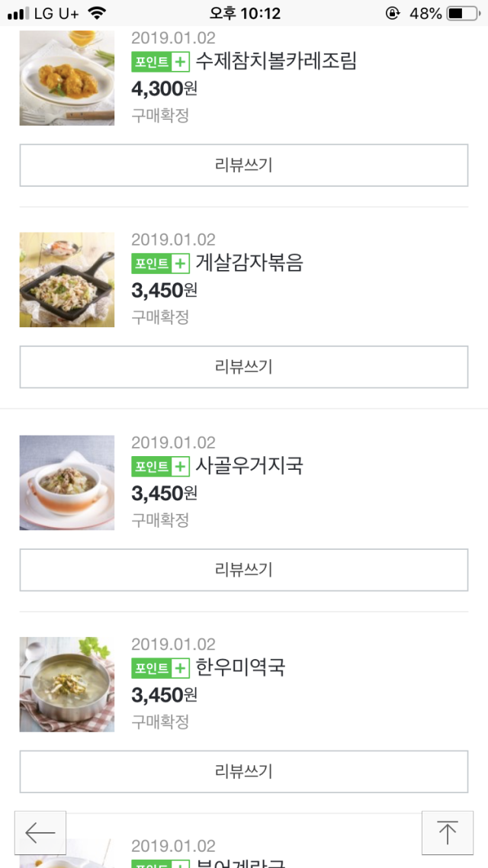
Task: Tap the scroll-to-top arrow button
Action: coord(447,833)
